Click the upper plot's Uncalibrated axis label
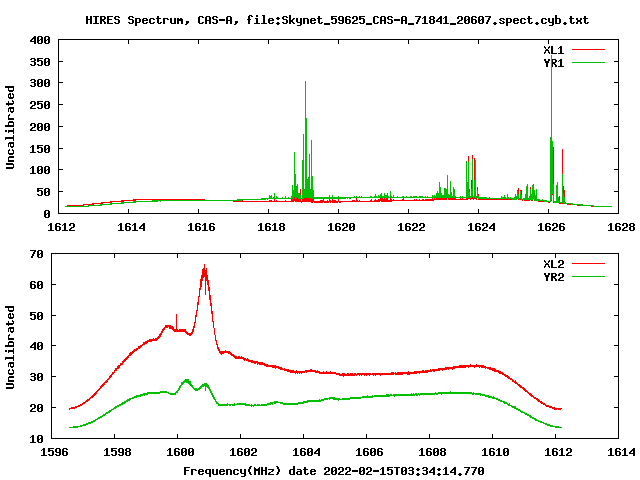 (x=10, y=127)
